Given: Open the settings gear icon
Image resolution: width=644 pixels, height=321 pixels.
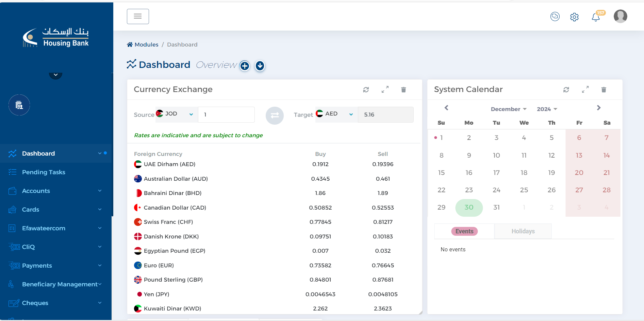Looking at the screenshot, I should [574, 17].
